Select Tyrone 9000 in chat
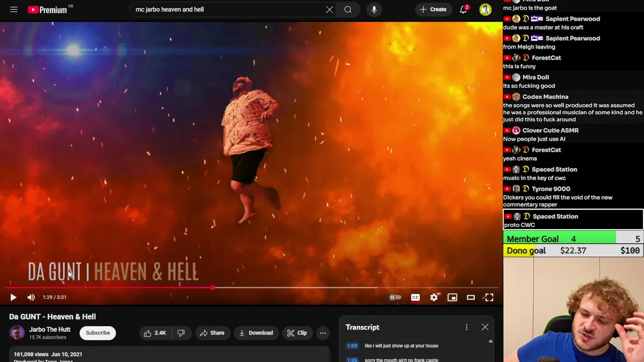Screen dimensions: 644x362 pyautogui.click(x=551, y=189)
